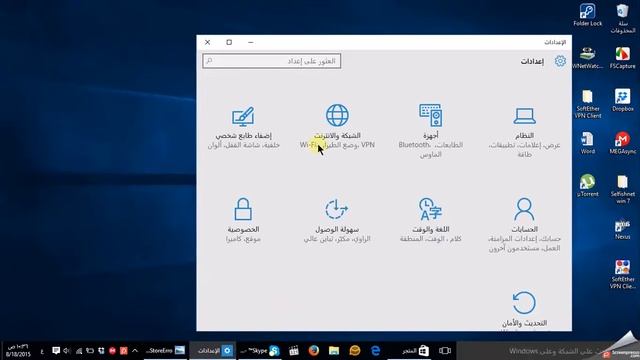Open Personalization (إضفاء طابع شخصي) settings
This screenshot has height=360, width=640.
(243, 127)
